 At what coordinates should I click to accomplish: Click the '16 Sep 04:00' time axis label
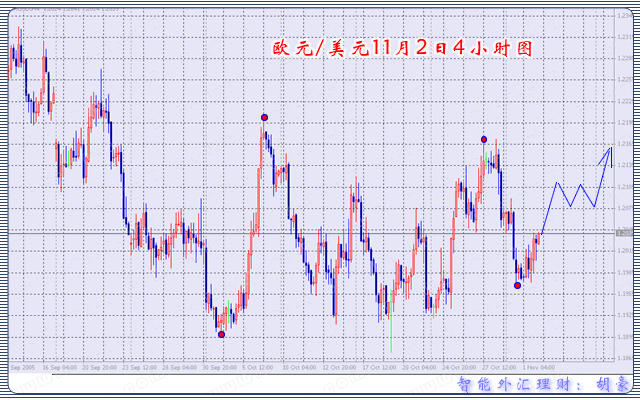(x=60, y=367)
